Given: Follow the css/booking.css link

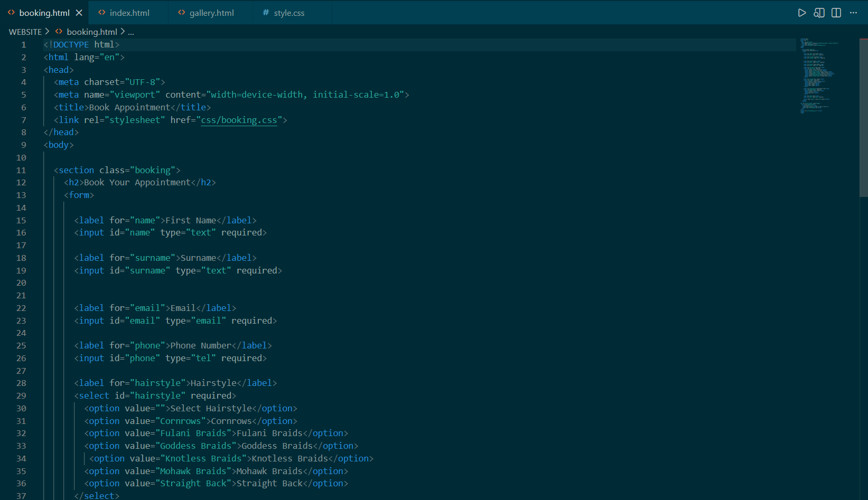Looking at the screenshot, I should tap(239, 120).
